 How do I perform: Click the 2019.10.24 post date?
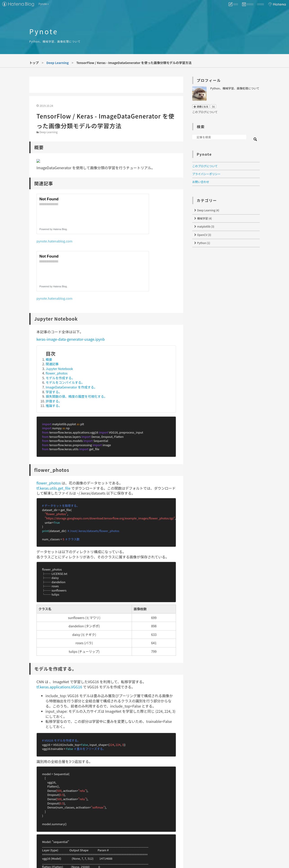pyautogui.click(x=46, y=106)
